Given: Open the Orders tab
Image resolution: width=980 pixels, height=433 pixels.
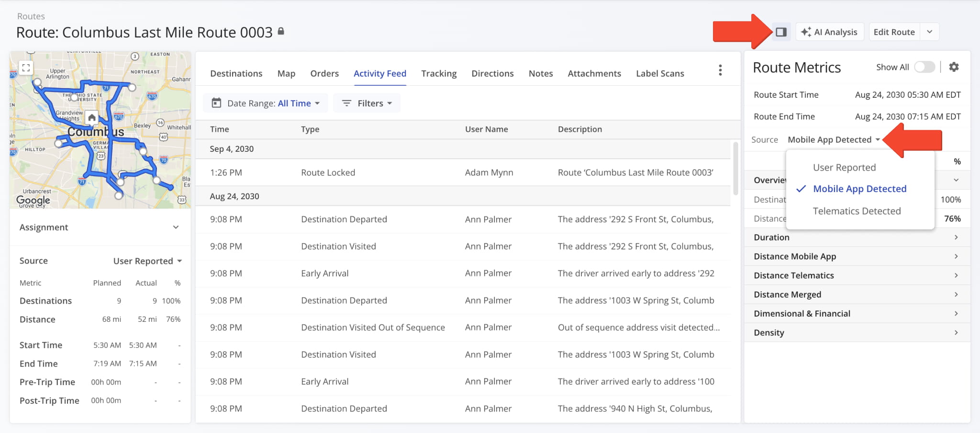Looking at the screenshot, I should (x=324, y=73).
